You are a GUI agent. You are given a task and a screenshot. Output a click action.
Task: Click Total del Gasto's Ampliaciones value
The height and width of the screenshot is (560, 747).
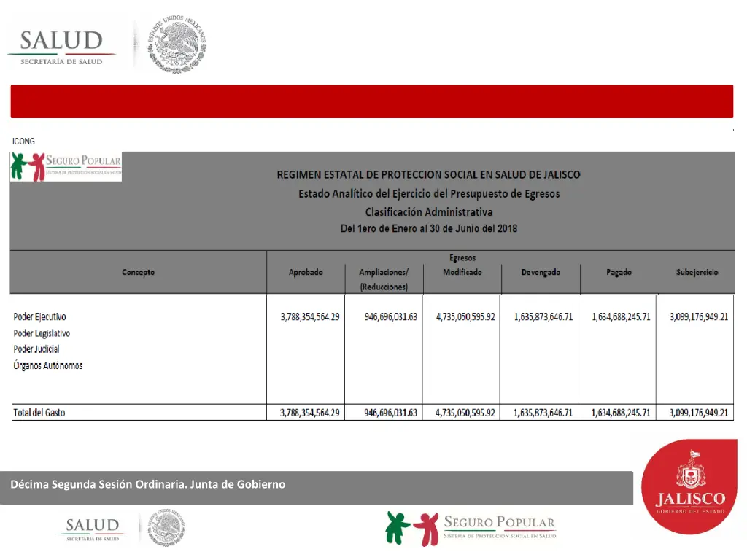(391, 413)
